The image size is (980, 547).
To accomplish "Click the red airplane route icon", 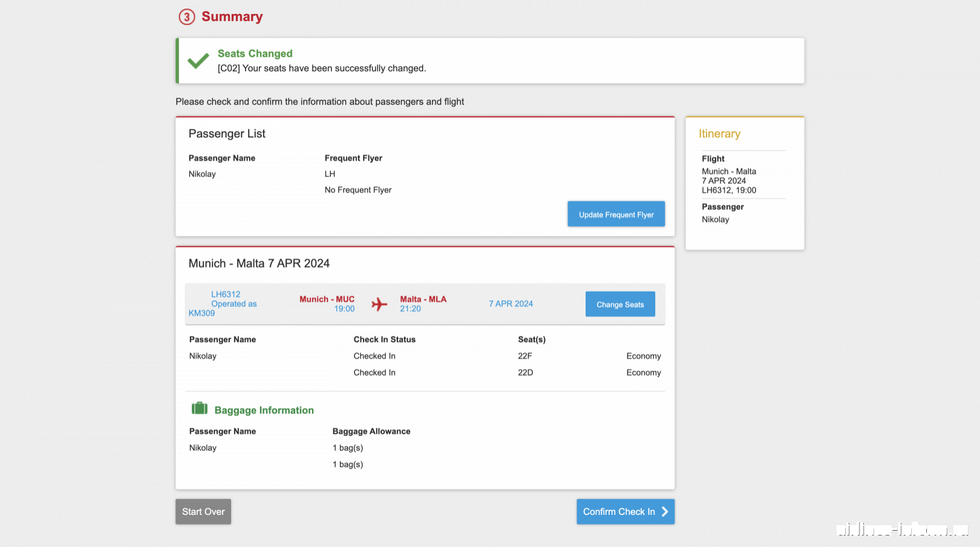I will [379, 304].
